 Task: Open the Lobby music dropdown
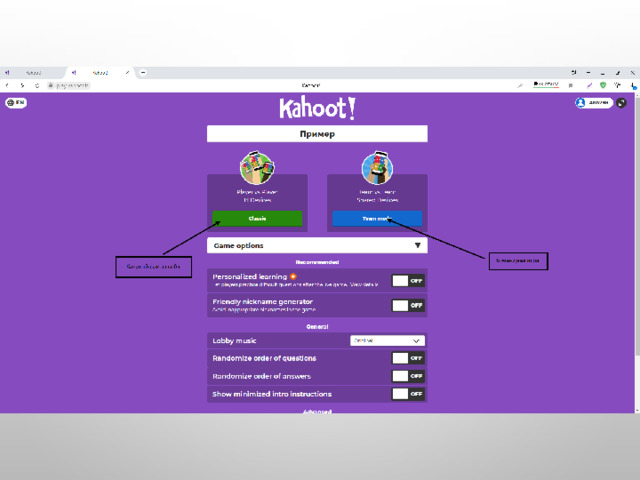click(x=387, y=340)
